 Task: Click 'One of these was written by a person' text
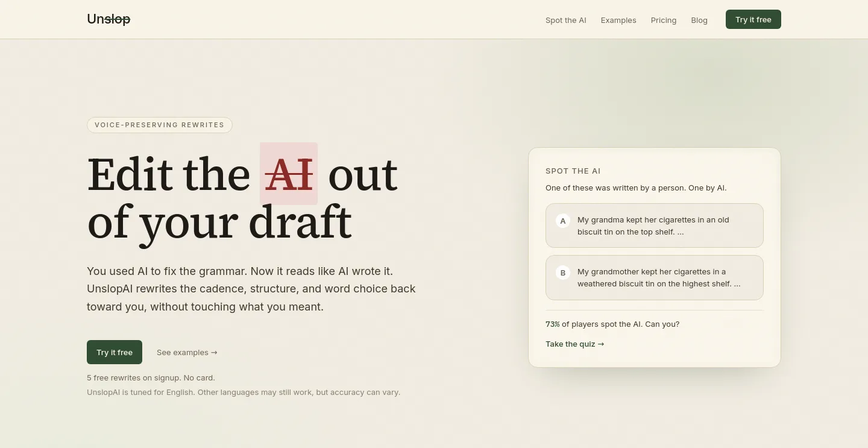[636, 188]
